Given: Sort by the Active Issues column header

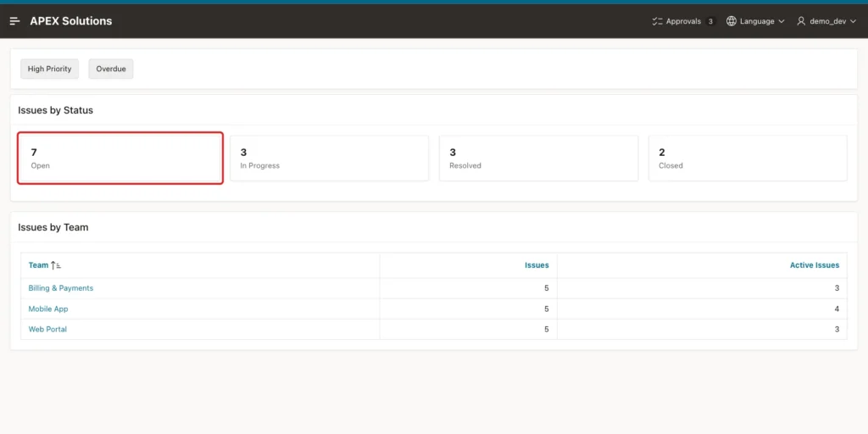Looking at the screenshot, I should [x=815, y=265].
